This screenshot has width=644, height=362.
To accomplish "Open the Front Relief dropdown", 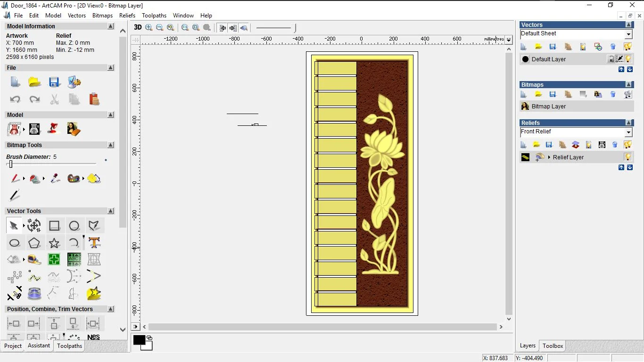I will click(628, 132).
